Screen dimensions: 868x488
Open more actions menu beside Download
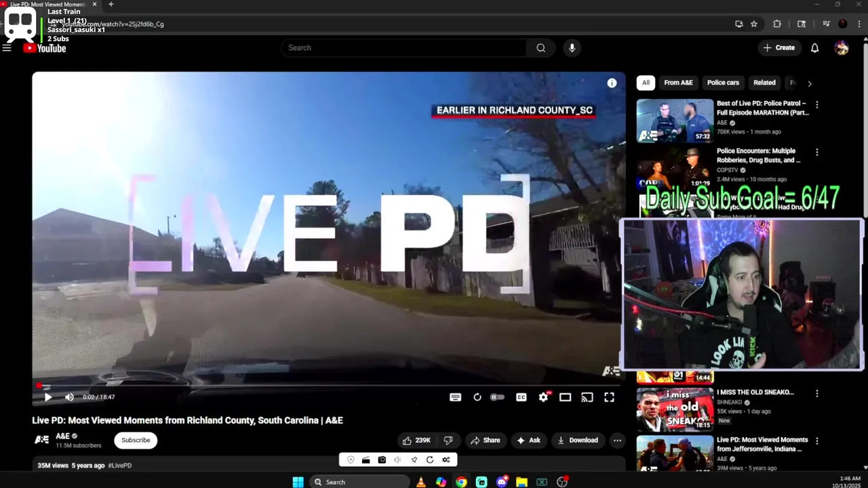[x=617, y=441]
